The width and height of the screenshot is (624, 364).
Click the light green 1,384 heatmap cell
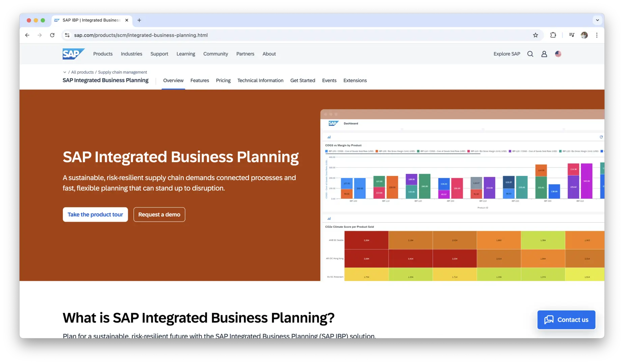543,240
